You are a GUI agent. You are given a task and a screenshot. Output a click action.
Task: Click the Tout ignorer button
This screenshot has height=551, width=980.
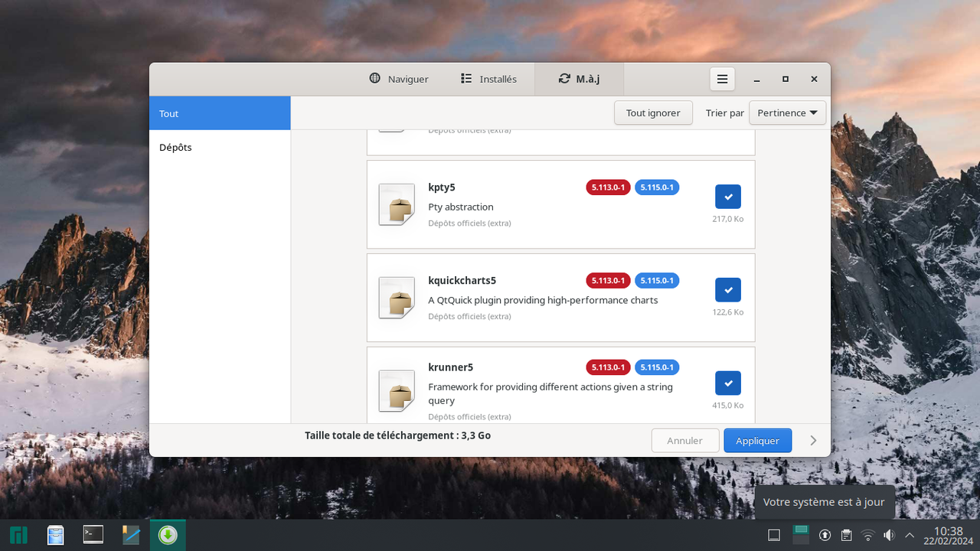click(653, 112)
